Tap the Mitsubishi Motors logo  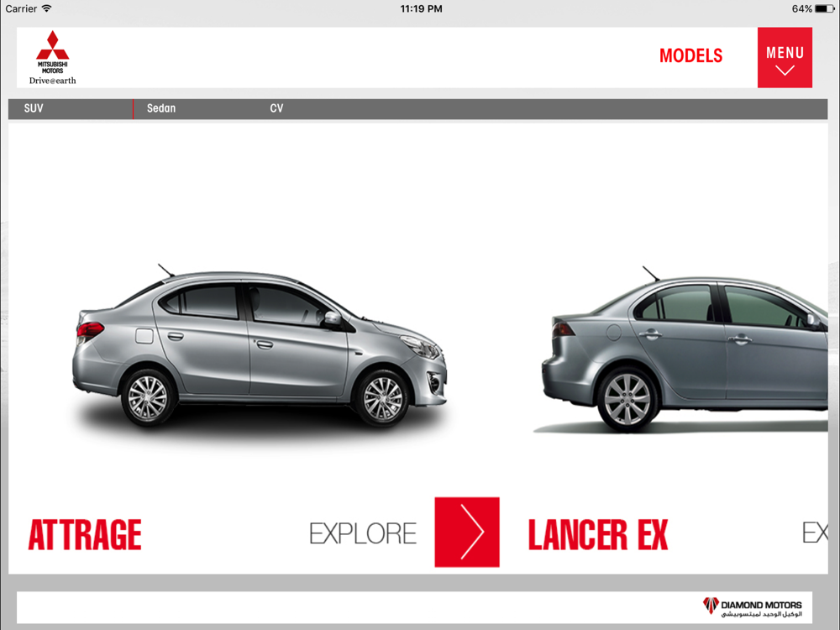click(52, 57)
